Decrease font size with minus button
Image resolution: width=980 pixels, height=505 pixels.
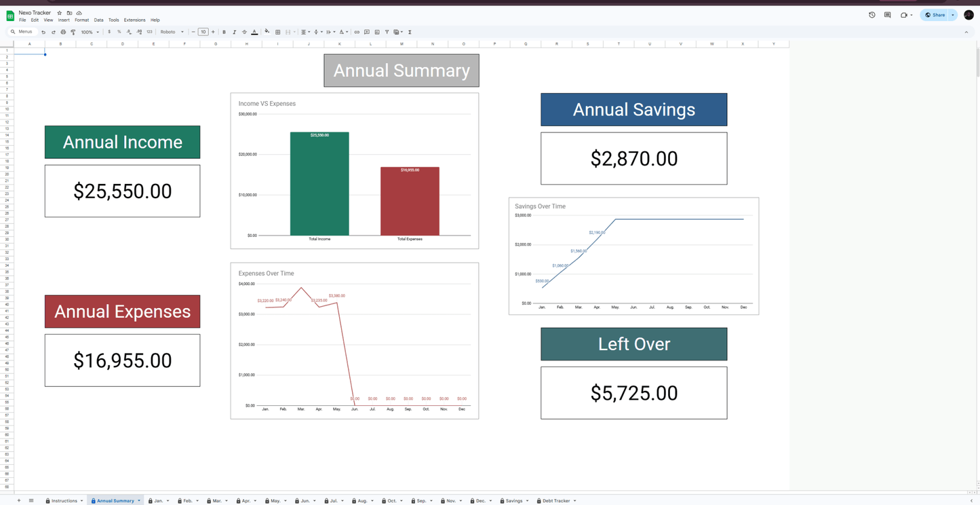[x=193, y=32]
